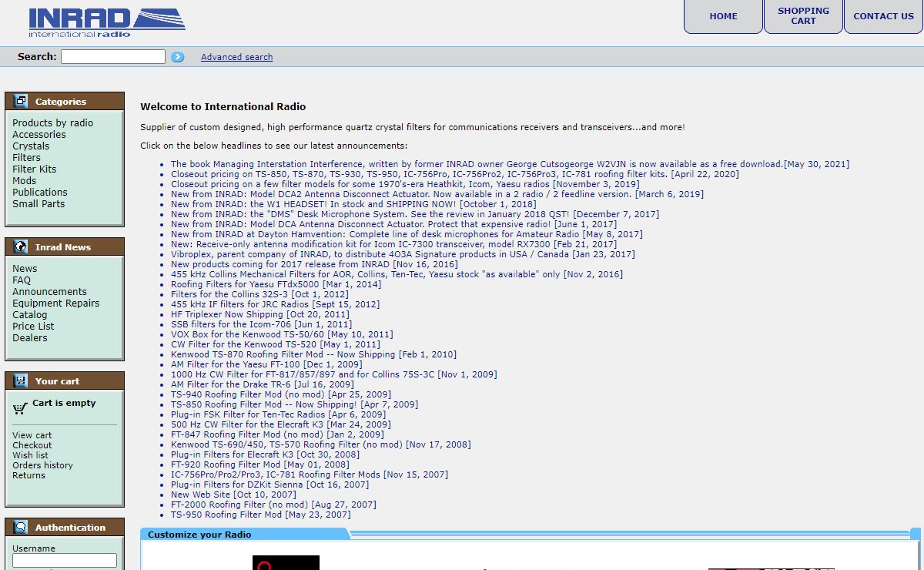This screenshot has height=570, width=924.
Task: Open the FT-920 Roofing Filter Mod headline
Action: (x=260, y=464)
